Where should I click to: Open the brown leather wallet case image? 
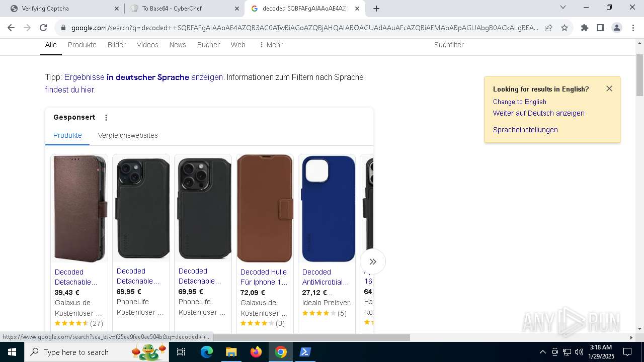[79, 208]
